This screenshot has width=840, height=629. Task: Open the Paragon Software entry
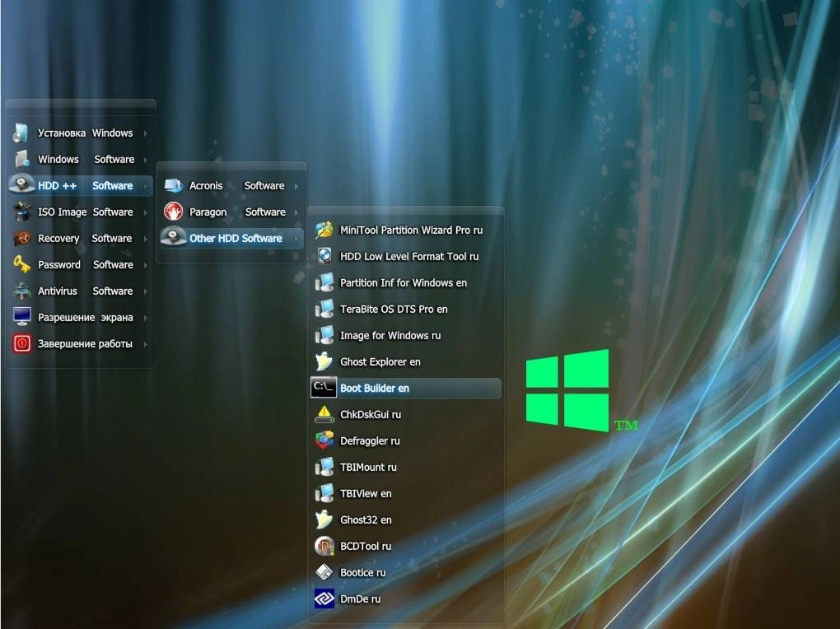231,212
